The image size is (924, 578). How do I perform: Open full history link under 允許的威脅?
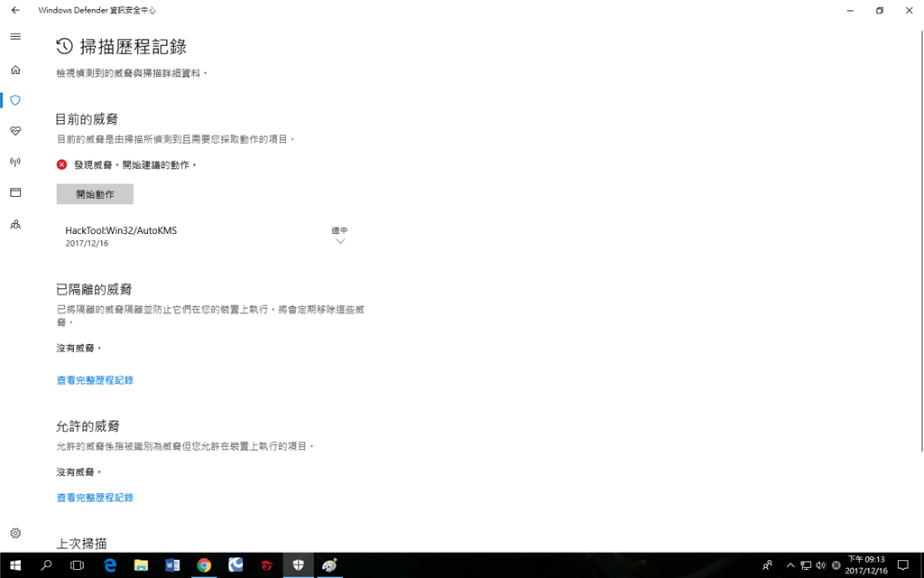pyautogui.click(x=95, y=498)
